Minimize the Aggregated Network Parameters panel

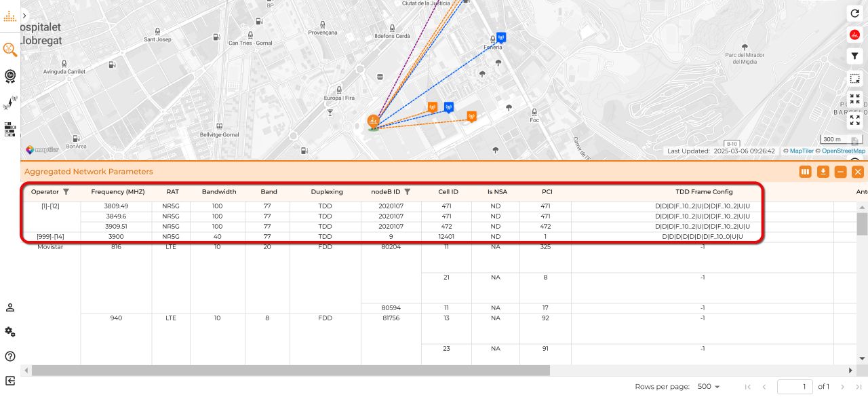pos(840,172)
